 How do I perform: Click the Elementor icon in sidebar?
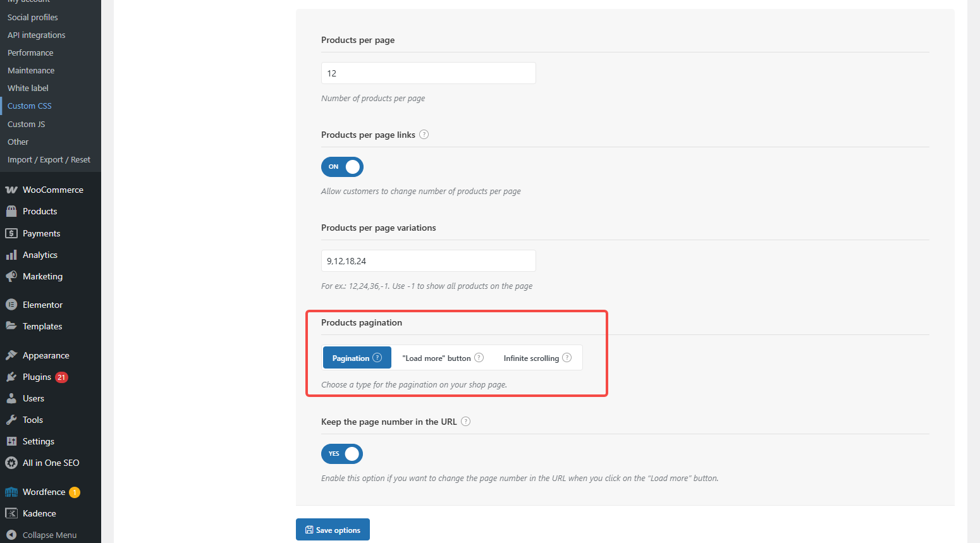pyautogui.click(x=11, y=305)
